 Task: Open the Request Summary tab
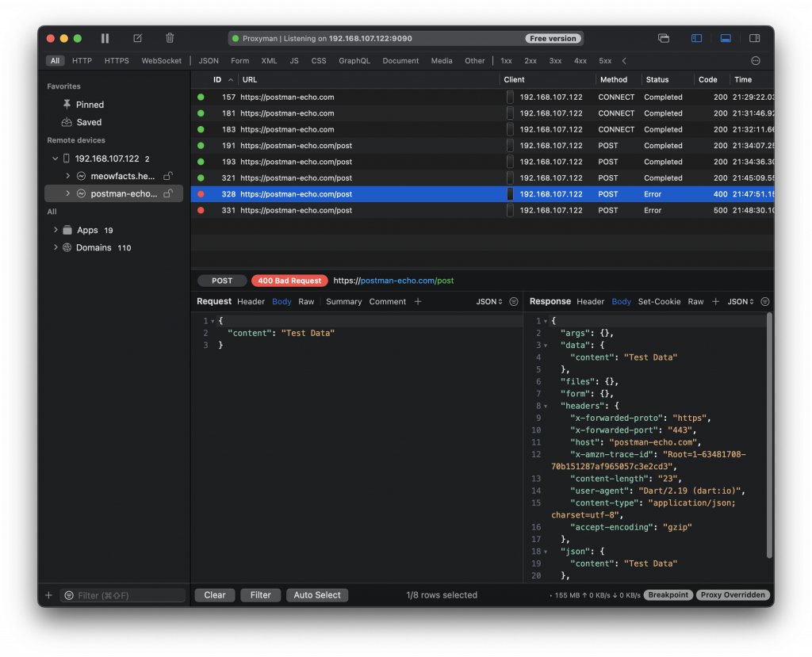[343, 301]
